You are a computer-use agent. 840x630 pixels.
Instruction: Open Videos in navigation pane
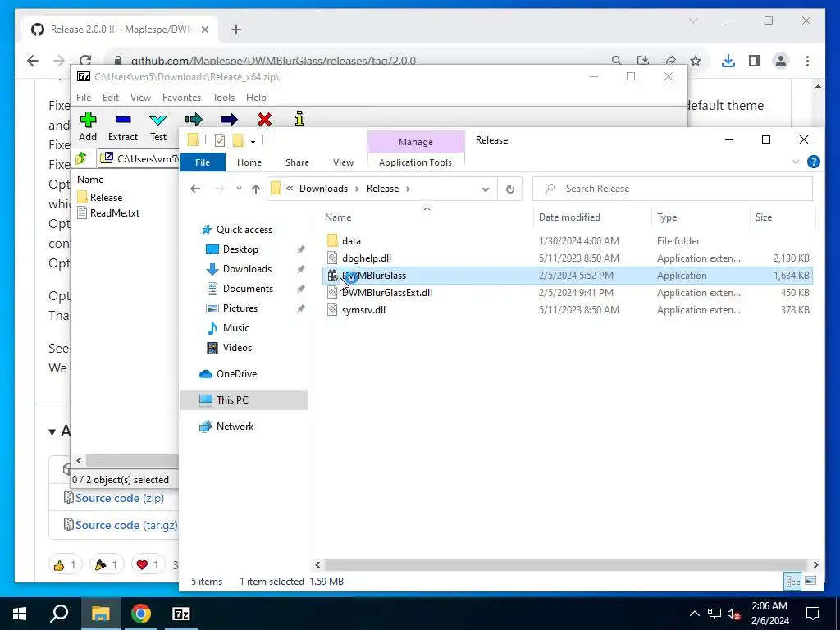[x=237, y=348]
